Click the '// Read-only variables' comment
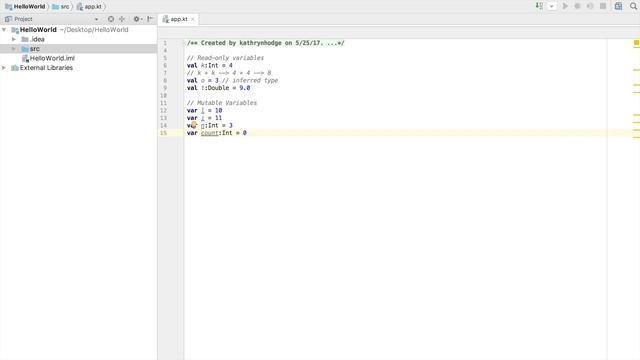This screenshot has height=360, width=640. click(225, 58)
